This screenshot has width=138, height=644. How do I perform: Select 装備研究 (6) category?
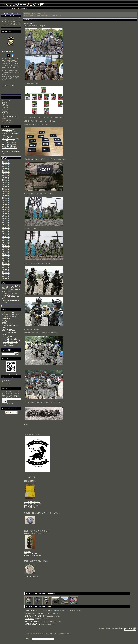pos(5,102)
